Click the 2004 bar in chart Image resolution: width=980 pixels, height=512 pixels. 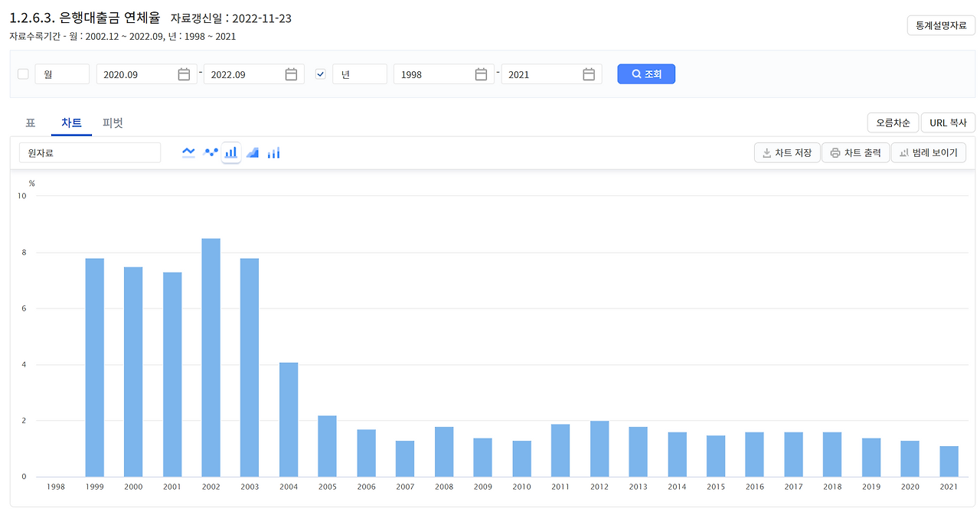point(289,419)
